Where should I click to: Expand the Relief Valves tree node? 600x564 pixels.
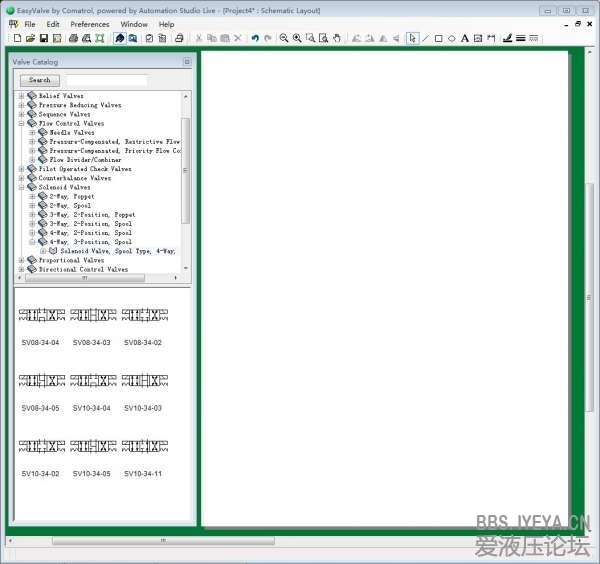pyautogui.click(x=21, y=96)
